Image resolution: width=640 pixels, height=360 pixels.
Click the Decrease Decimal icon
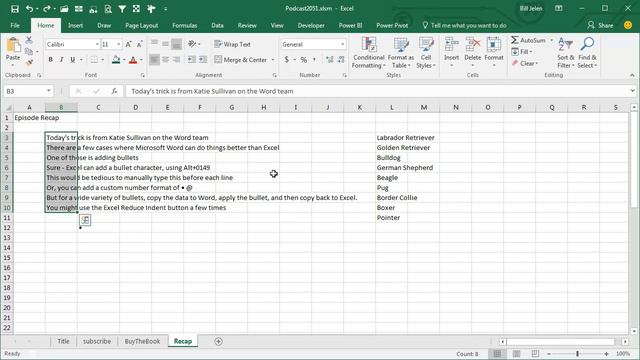click(x=341, y=60)
